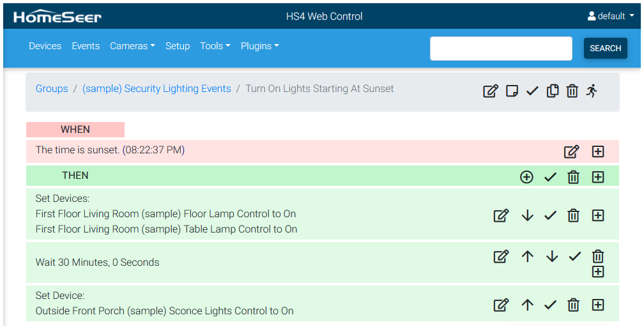Toggle the checkmark in the THEN row
The height and width of the screenshot is (329, 644).
pyautogui.click(x=550, y=177)
